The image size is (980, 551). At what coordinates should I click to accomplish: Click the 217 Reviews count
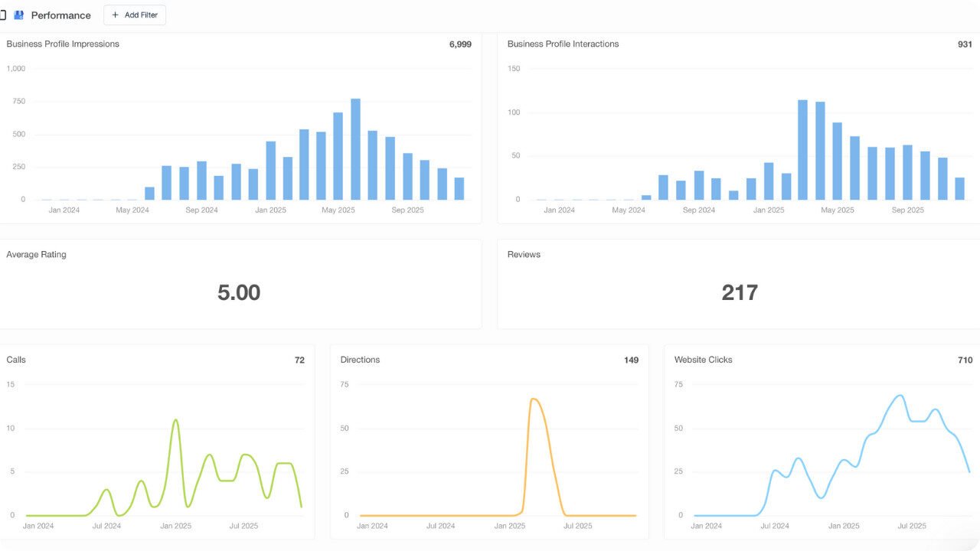click(x=740, y=292)
